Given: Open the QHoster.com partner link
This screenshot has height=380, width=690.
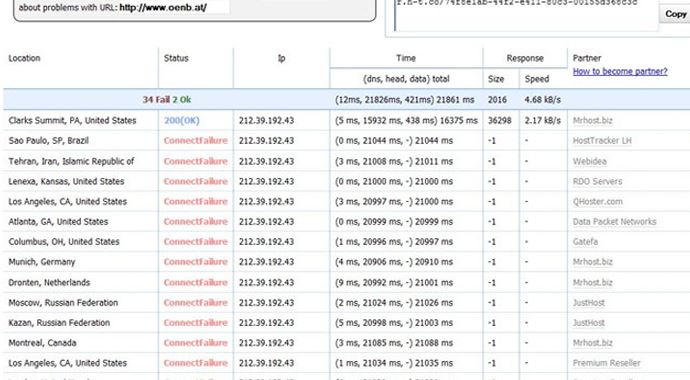Looking at the screenshot, I should coord(598,202).
